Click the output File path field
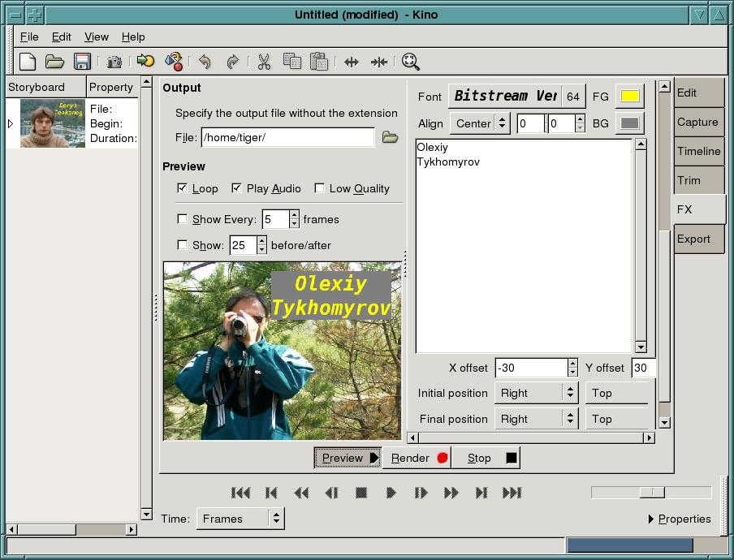Viewport: 734px width, 560px height. click(x=287, y=137)
